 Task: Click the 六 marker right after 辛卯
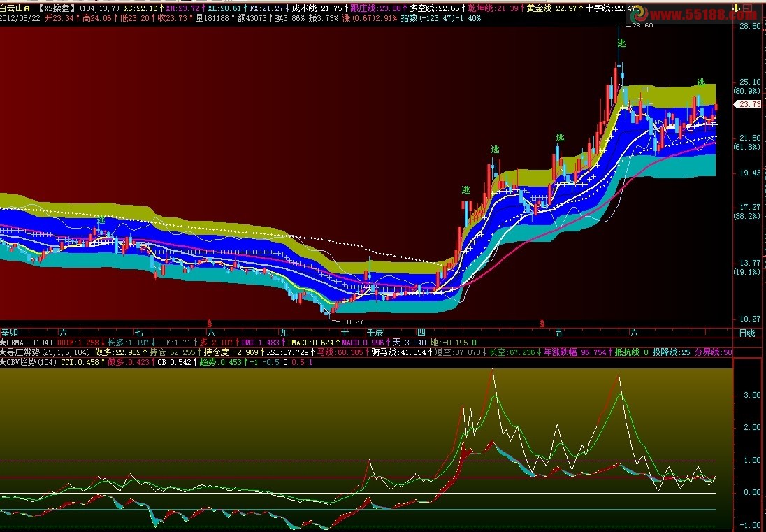pyautogui.click(x=63, y=333)
